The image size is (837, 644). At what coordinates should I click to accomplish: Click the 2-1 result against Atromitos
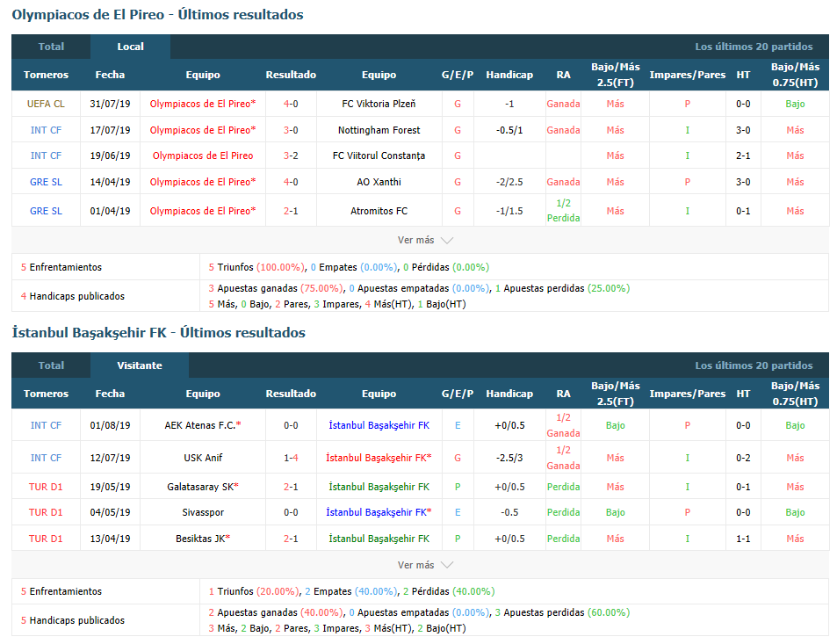(x=291, y=211)
